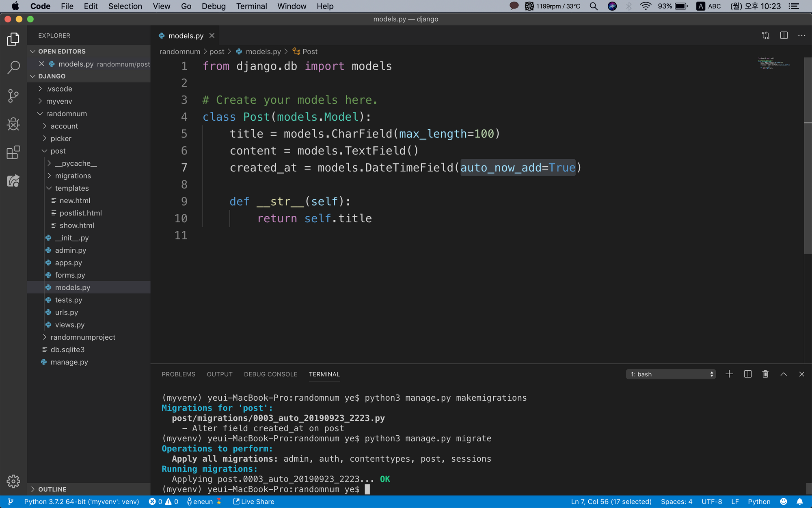Open the '1: bash' terminal dropdown
Viewport: 812px width, 508px height.
point(671,374)
